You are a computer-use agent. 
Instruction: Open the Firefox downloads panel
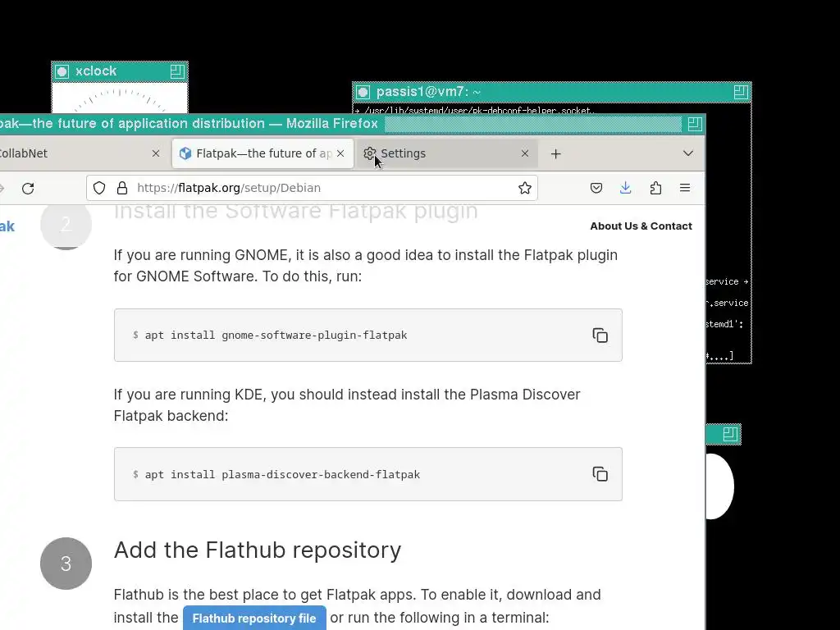pos(625,188)
